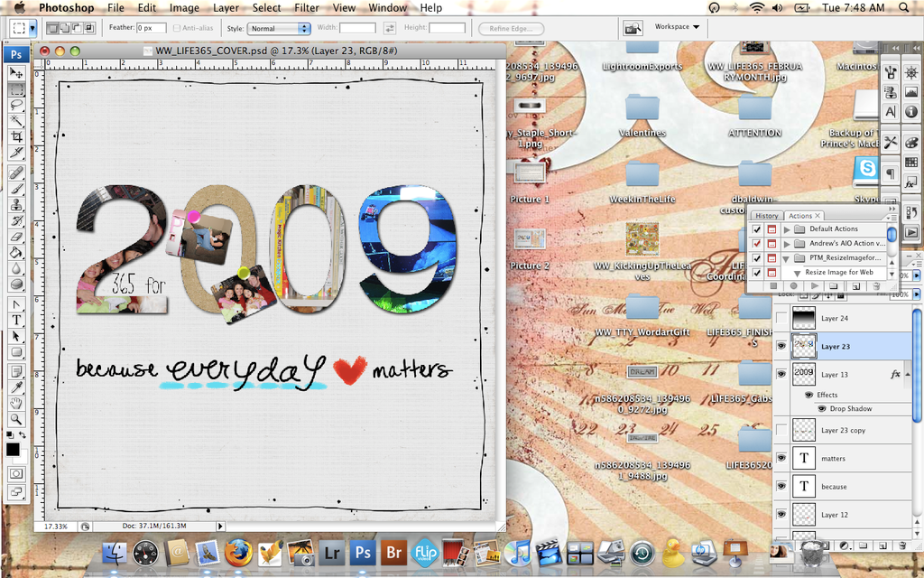This screenshot has width=924, height=578.
Task: Click the Play action button in Actions panel
Action: coord(815,285)
